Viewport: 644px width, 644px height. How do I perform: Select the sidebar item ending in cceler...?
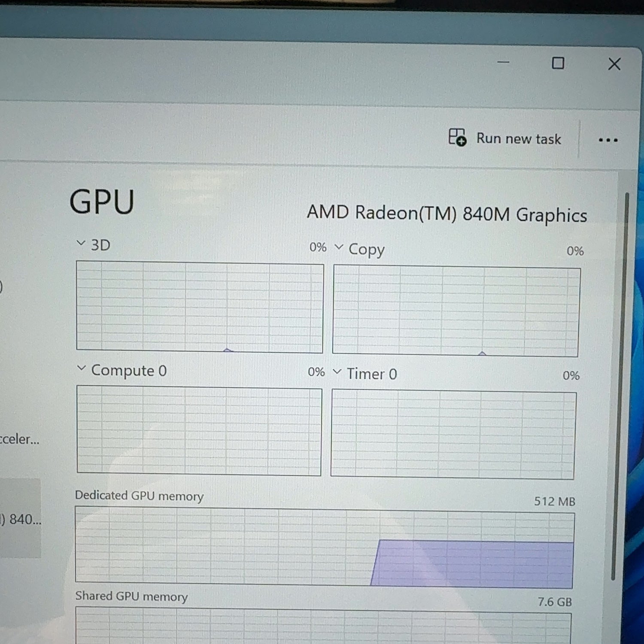(19, 439)
